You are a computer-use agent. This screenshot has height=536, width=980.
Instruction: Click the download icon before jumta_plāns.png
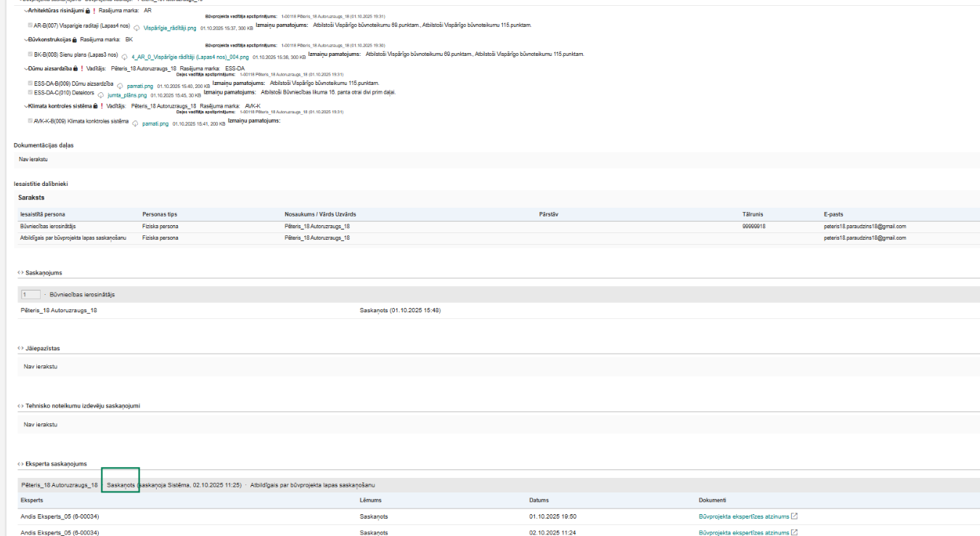coord(100,95)
